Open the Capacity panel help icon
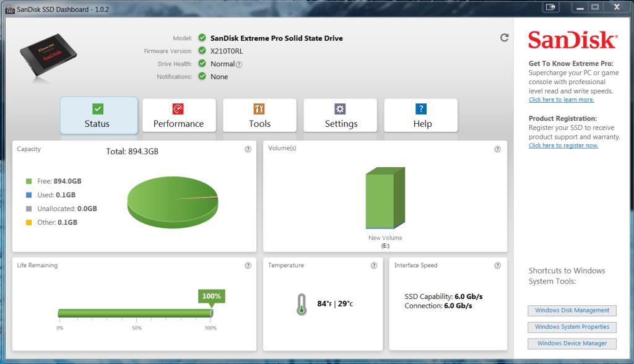 click(x=248, y=149)
